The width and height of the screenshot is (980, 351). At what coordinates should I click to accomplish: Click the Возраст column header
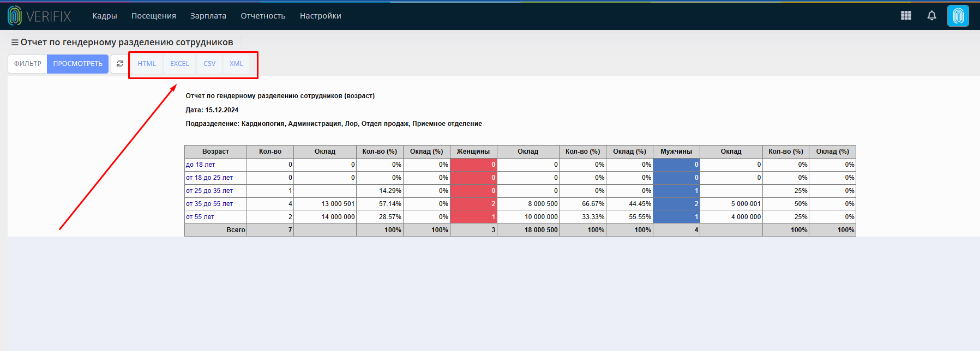pyautogui.click(x=215, y=152)
